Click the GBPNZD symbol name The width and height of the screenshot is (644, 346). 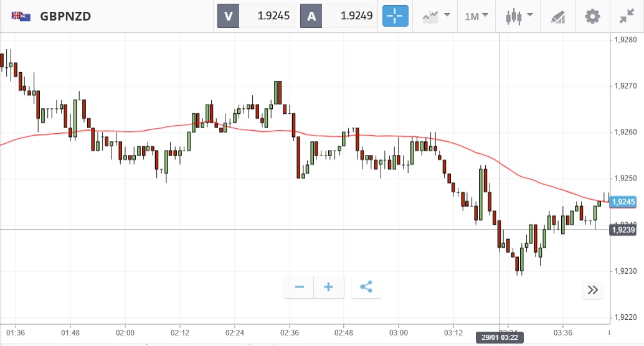coord(65,16)
